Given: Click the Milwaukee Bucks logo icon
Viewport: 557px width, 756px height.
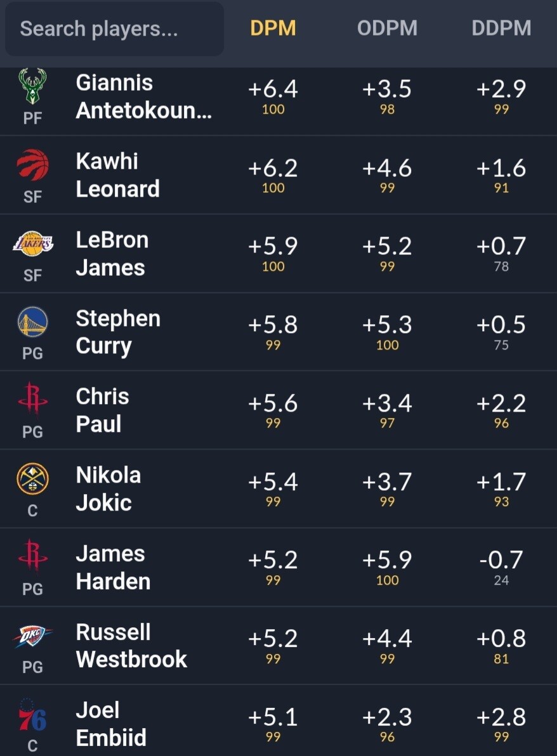Looking at the screenshot, I should (x=32, y=86).
